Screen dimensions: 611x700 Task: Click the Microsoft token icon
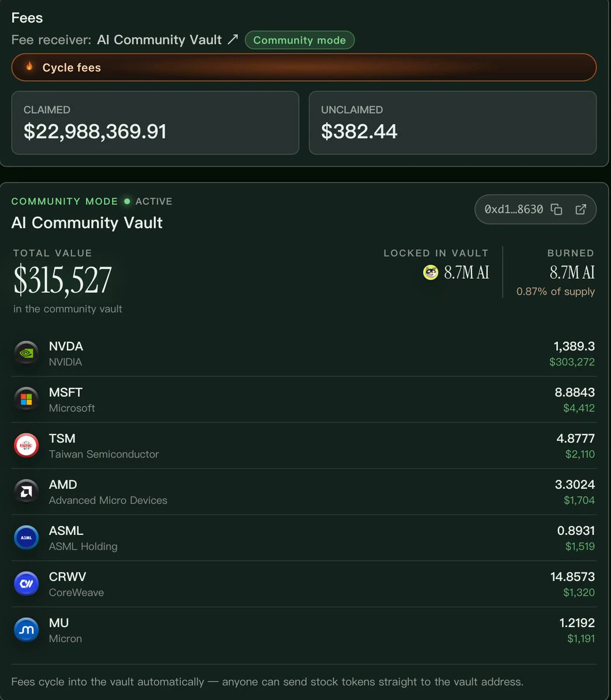pos(26,399)
